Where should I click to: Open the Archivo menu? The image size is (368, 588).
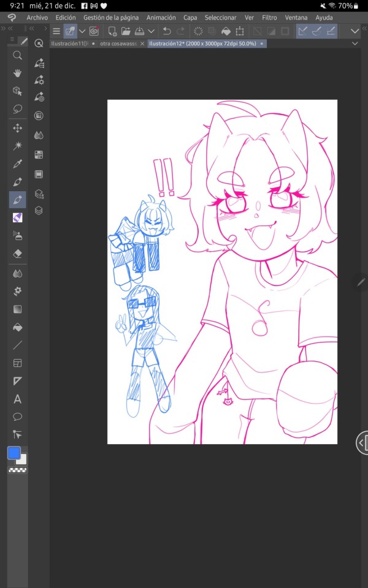tap(37, 18)
